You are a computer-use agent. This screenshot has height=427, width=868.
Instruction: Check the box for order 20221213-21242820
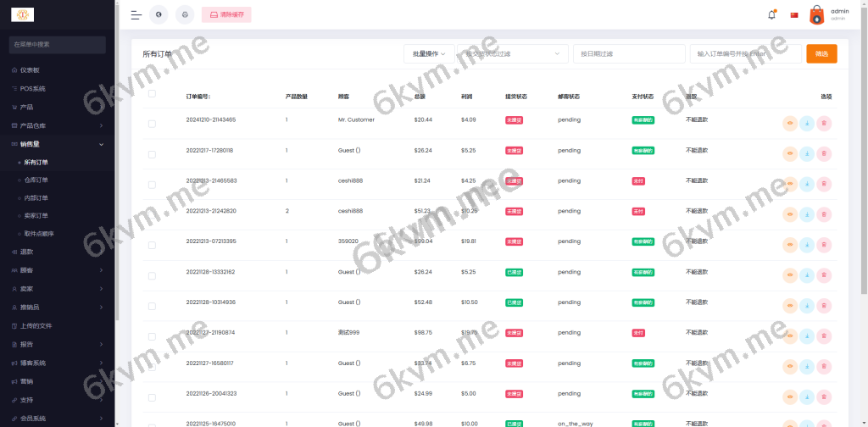[152, 215]
